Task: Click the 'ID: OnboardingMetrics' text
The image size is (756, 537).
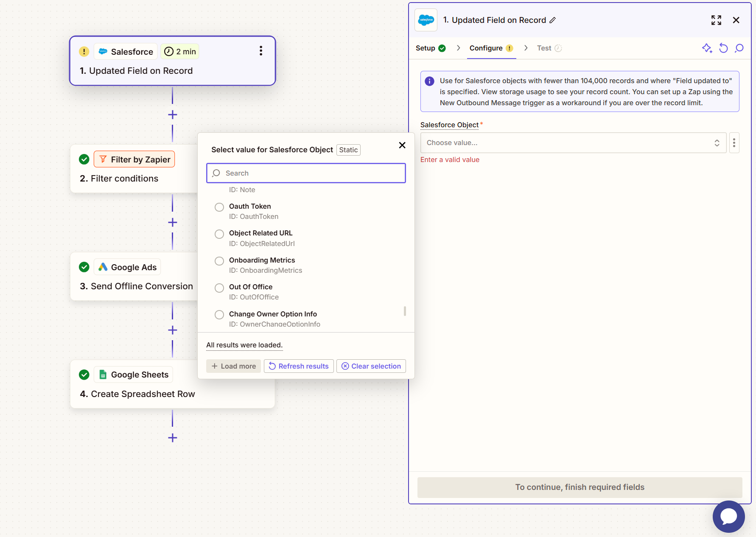Action: pos(266,270)
